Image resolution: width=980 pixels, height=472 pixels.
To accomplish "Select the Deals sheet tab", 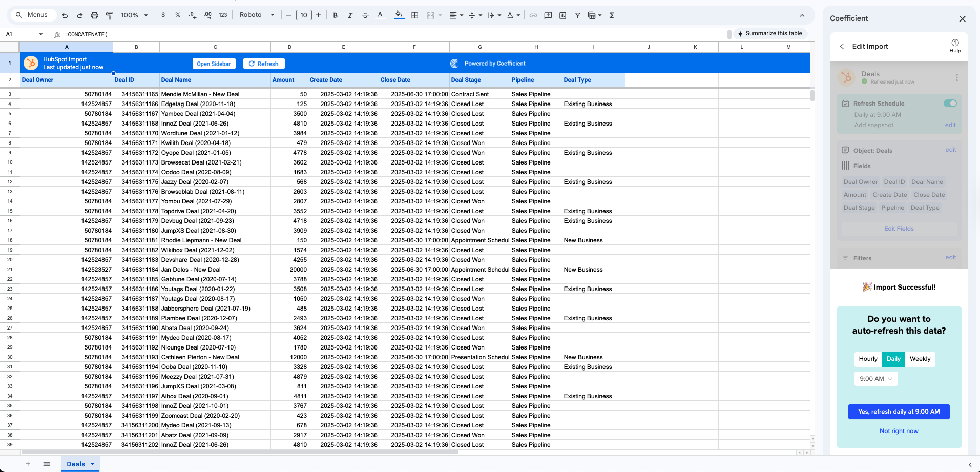I will click(76, 463).
